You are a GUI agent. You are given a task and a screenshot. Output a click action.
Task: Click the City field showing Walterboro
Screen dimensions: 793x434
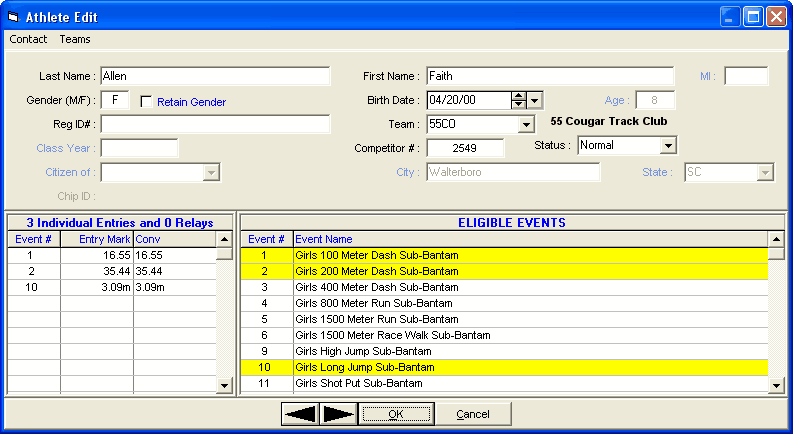[x=513, y=172]
